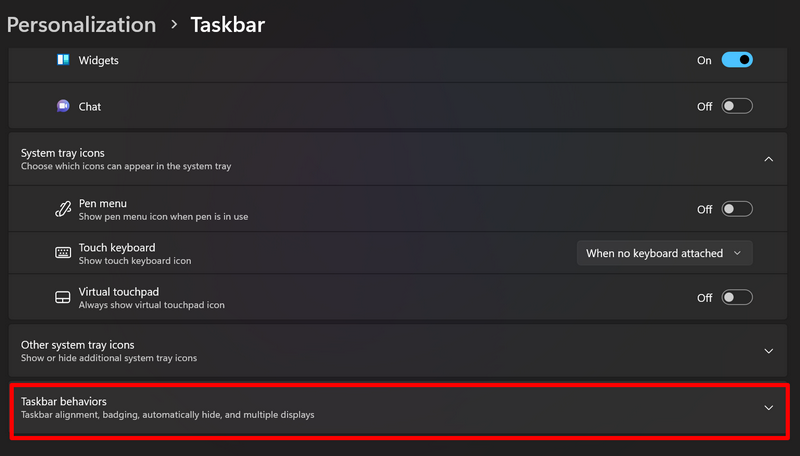Screen dimensions: 800x456
Task: Click the Chat camera icon
Action: [63, 106]
